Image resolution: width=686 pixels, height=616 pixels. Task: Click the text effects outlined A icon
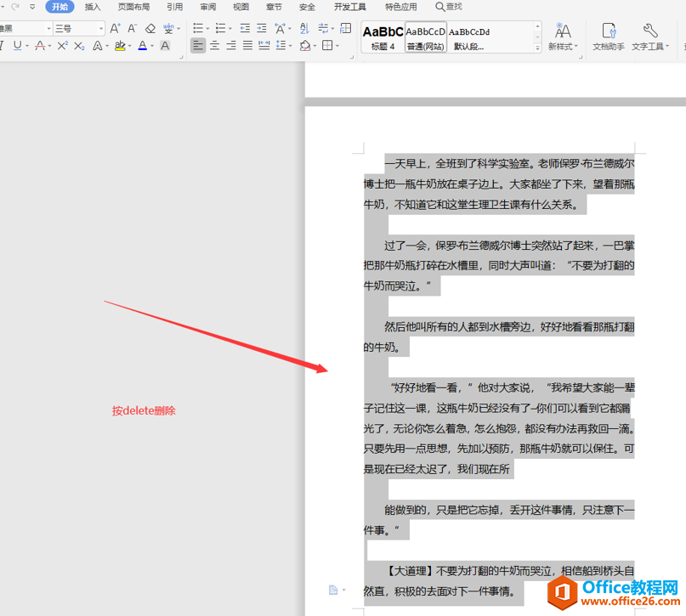98,46
